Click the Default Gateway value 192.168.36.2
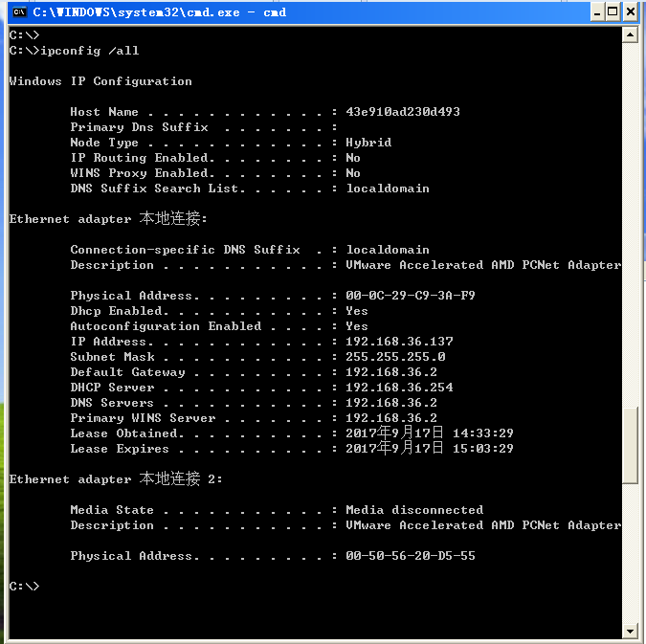 391,372
